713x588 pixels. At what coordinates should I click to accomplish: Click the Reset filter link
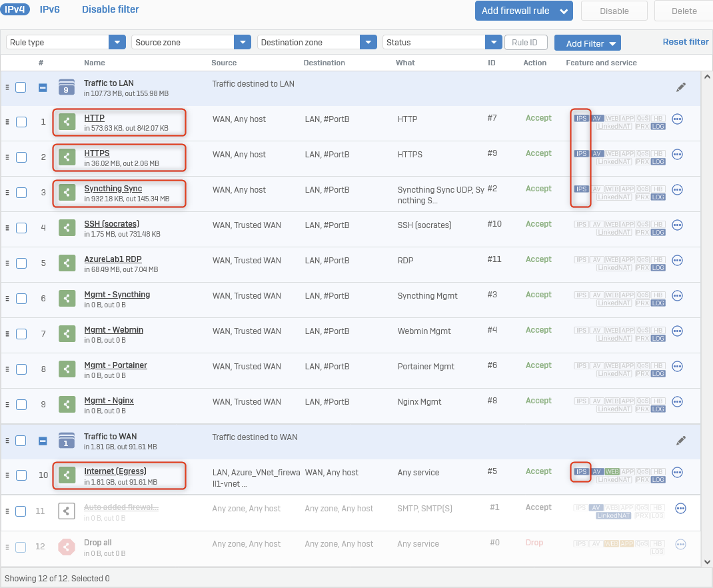point(685,42)
